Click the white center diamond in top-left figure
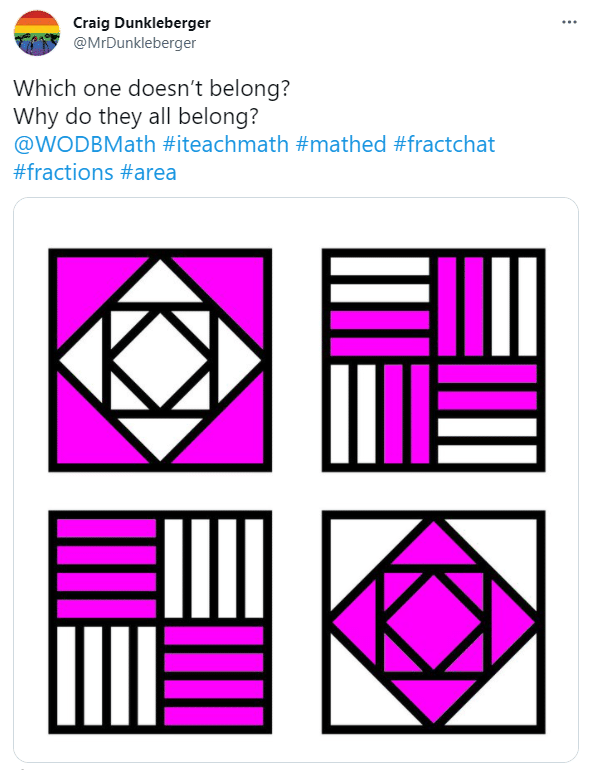Screen dimensions: 592x770 coord(160,360)
